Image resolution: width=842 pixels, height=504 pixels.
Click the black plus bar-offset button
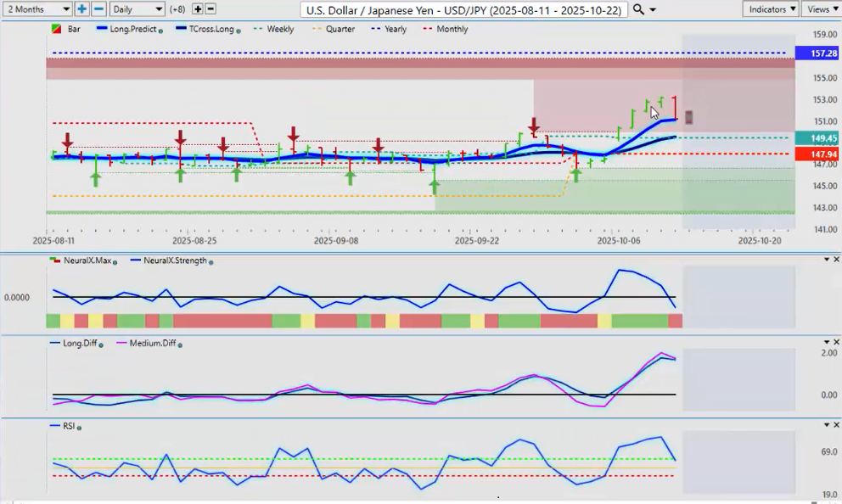[x=198, y=9]
